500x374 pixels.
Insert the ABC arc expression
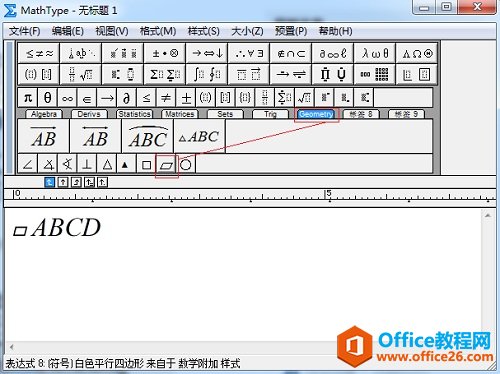click(148, 136)
